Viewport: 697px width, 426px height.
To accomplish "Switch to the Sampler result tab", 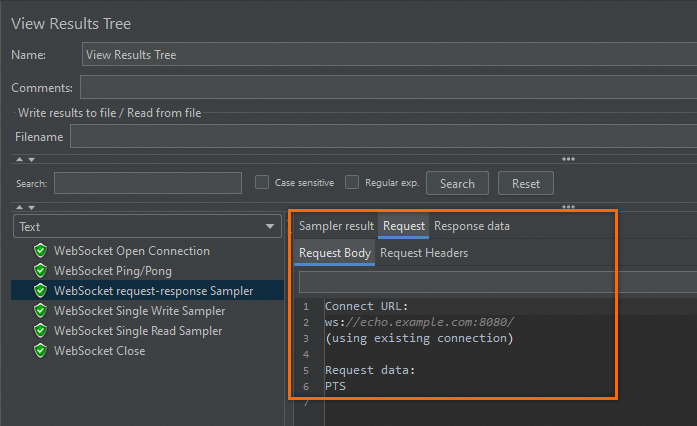I will tap(336, 226).
